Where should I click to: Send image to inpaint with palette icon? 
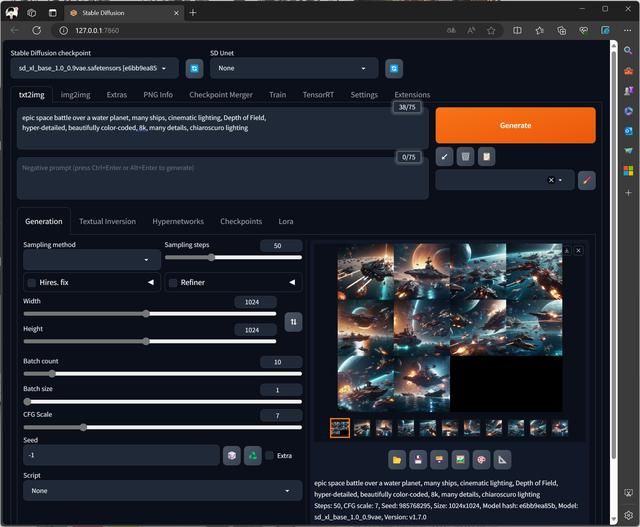pos(481,460)
